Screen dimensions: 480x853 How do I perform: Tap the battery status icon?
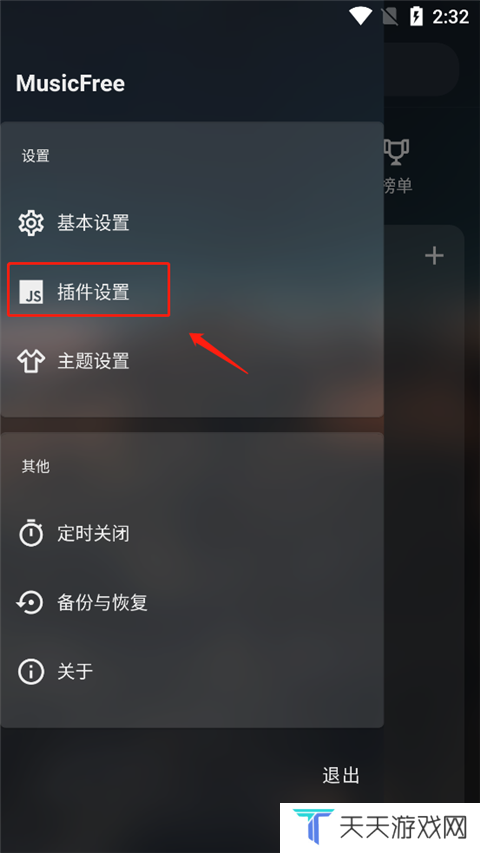pyautogui.click(x=416, y=16)
